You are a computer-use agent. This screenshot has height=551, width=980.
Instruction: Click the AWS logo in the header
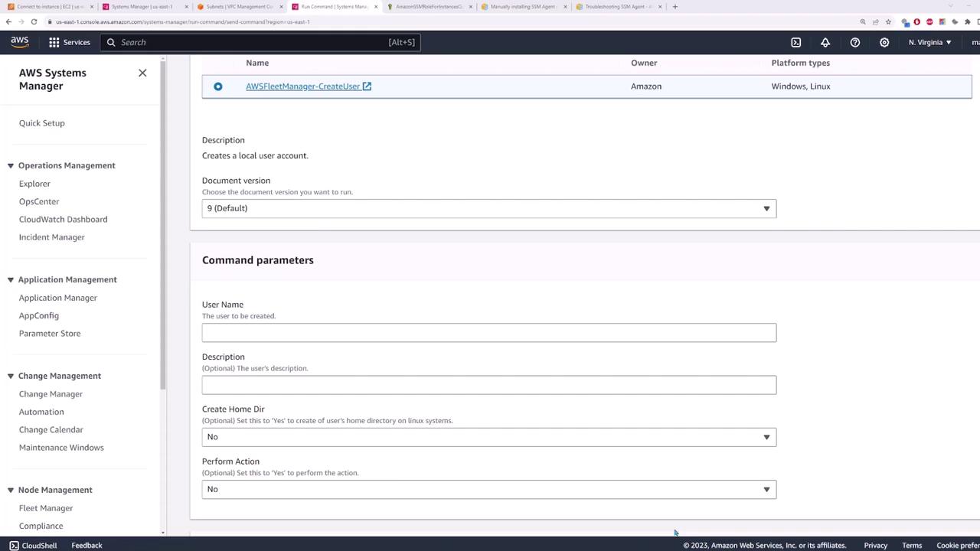[x=20, y=42]
